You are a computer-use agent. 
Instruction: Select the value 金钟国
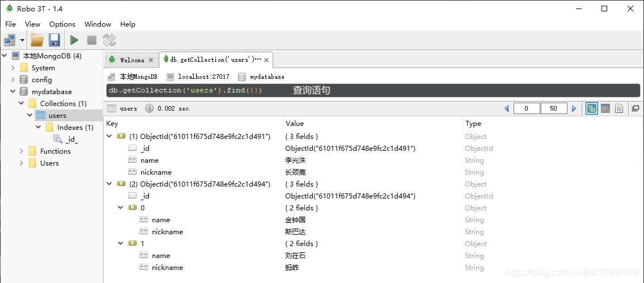pyautogui.click(x=295, y=219)
